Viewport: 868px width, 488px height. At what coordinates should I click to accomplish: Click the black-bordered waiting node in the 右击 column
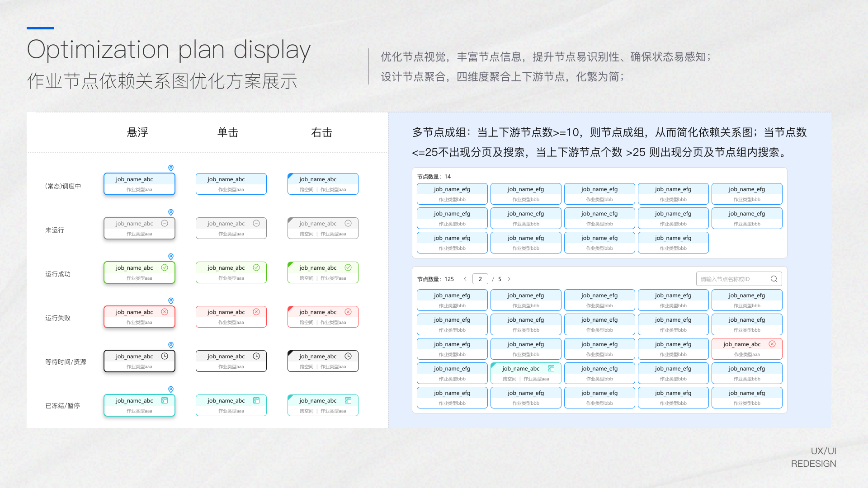323,361
